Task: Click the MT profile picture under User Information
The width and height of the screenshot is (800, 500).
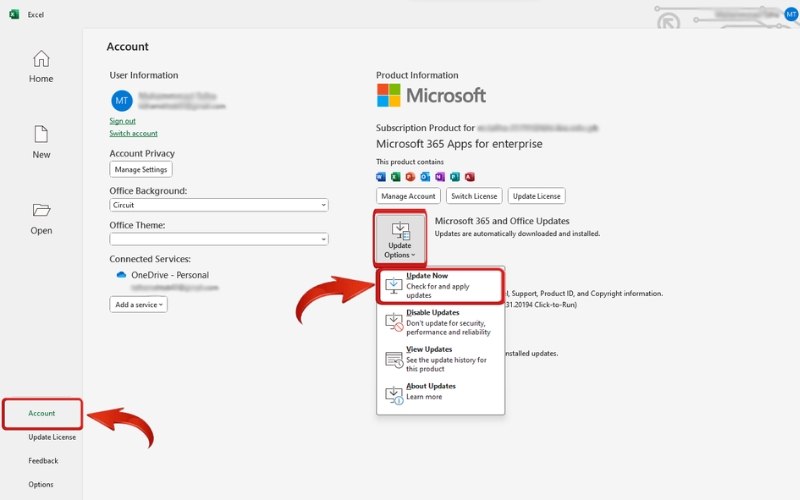Action: 122,101
